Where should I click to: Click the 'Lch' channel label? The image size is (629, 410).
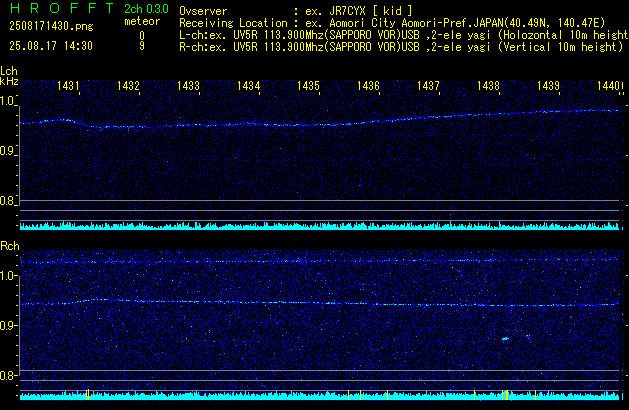9,71
